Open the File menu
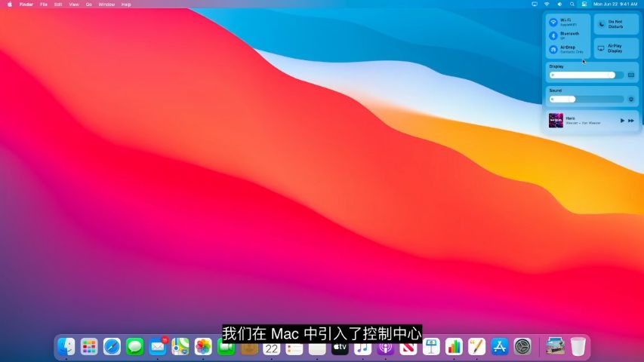Viewport: 644px width, 362px height. (44, 4)
